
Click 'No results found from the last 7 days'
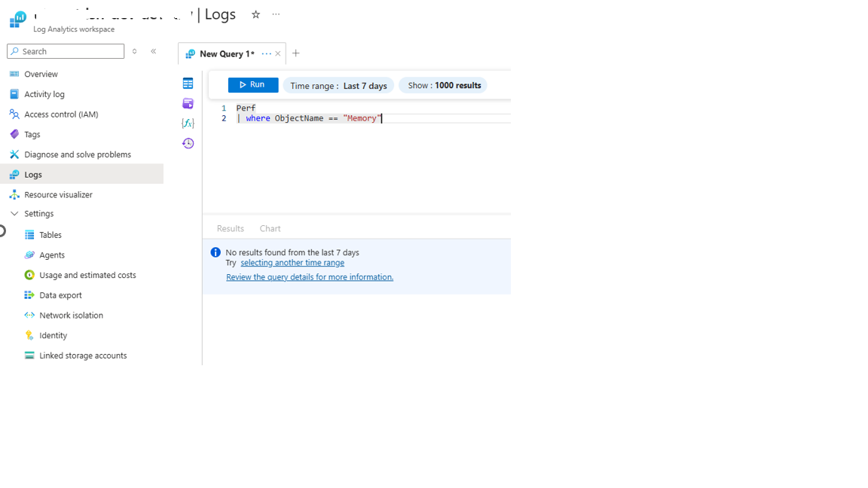click(292, 253)
